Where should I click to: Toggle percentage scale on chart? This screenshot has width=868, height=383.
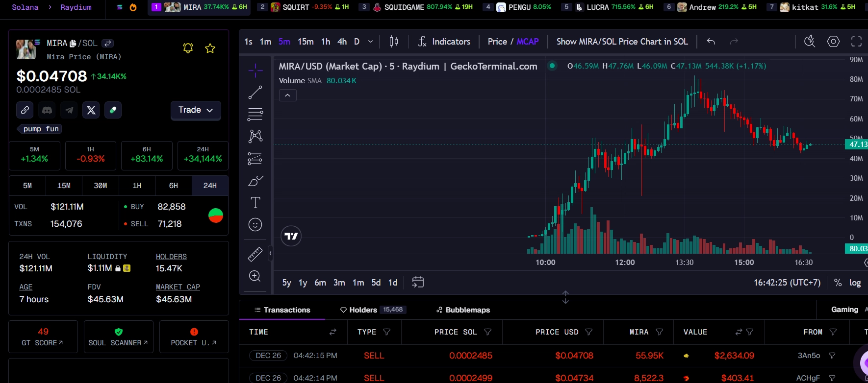(838, 283)
